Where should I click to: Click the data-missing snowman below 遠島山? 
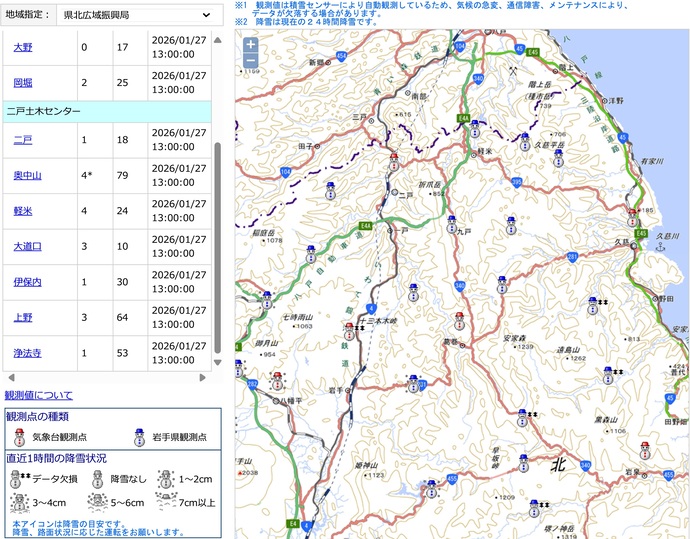[x=608, y=375]
